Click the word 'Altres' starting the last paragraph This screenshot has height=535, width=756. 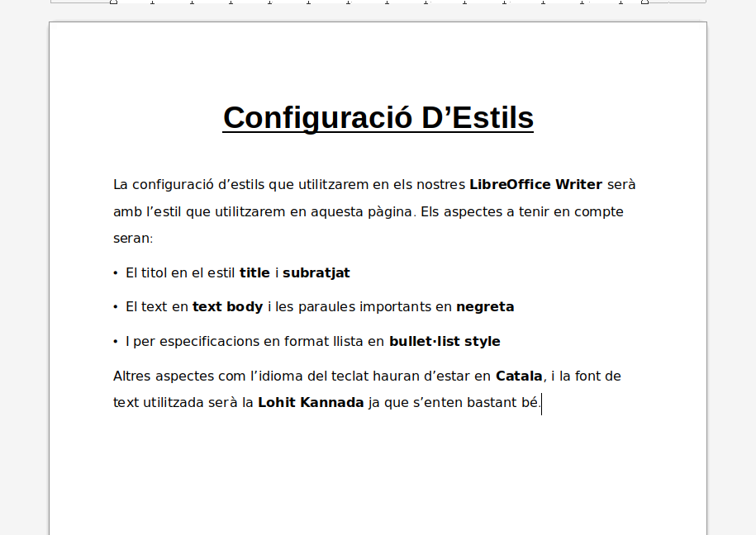coord(132,376)
